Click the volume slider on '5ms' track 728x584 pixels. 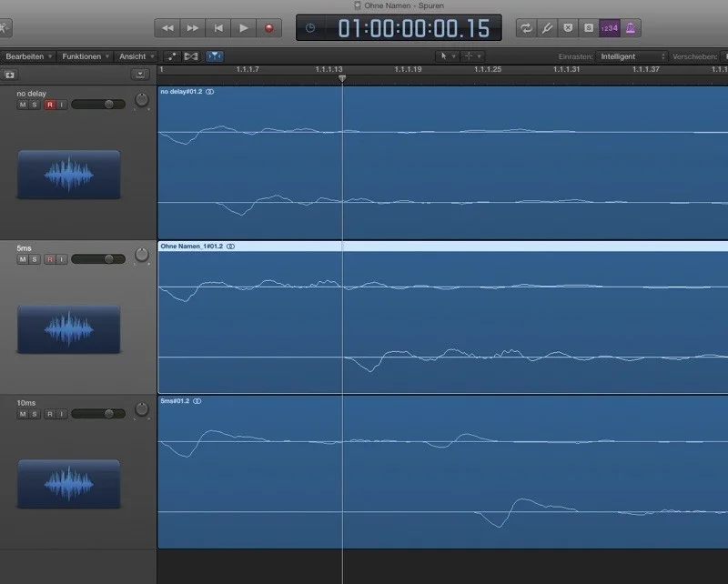(98, 259)
